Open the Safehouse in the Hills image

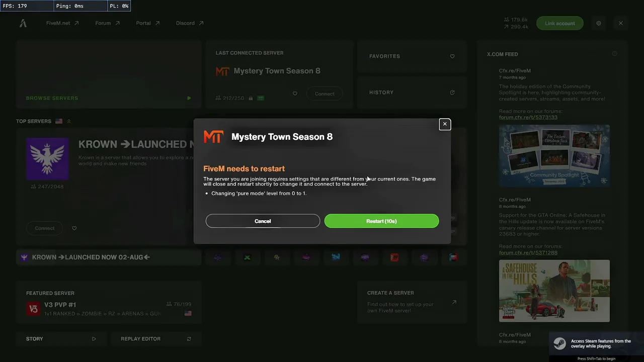(x=554, y=291)
